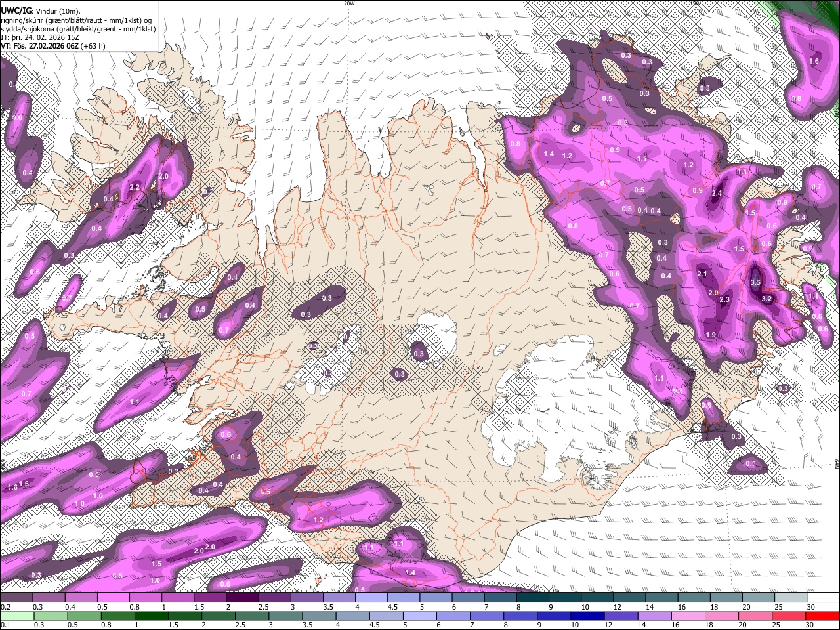Click the 3.2 snowfall value on the map
The height and width of the screenshot is (630, 840).
point(766,299)
